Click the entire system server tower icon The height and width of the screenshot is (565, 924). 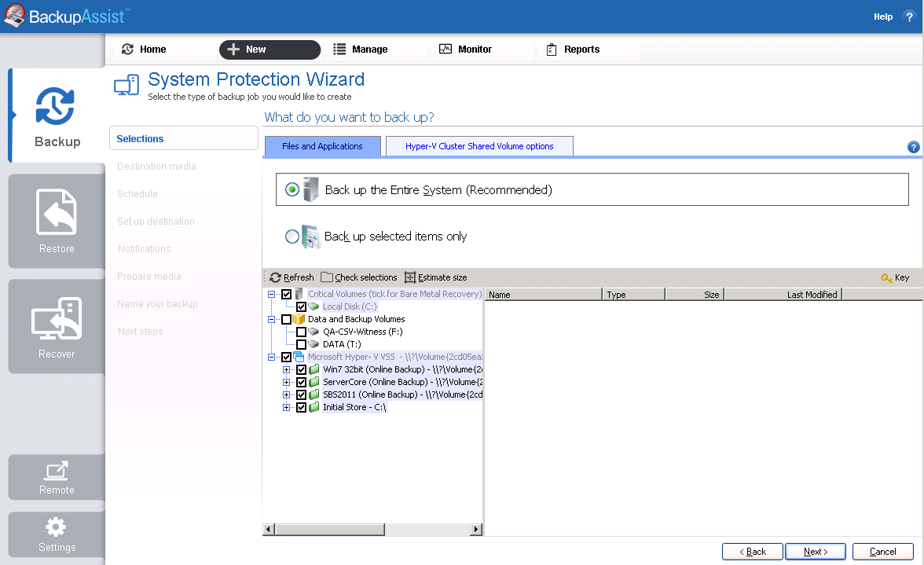pyautogui.click(x=311, y=189)
